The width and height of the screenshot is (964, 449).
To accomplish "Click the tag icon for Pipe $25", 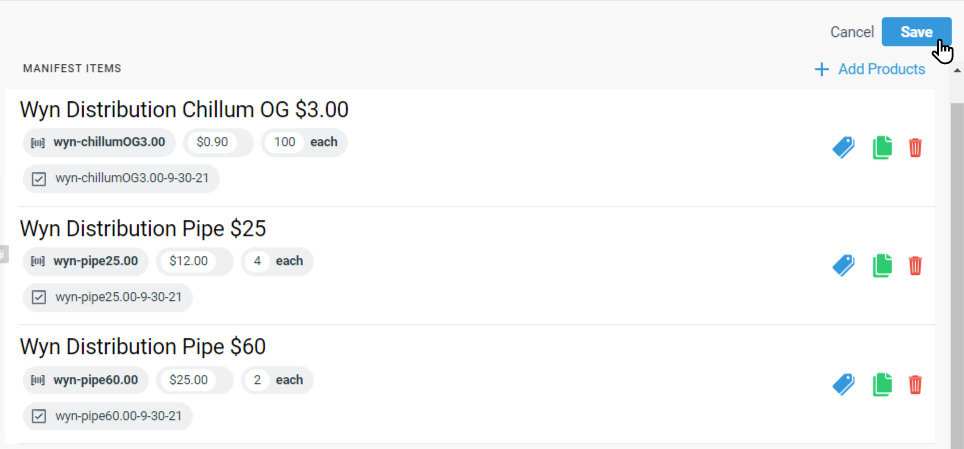I will (x=844, y=266).
